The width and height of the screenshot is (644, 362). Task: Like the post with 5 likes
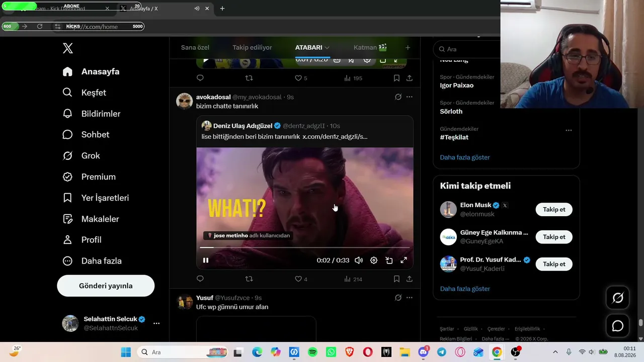[301, 78]
